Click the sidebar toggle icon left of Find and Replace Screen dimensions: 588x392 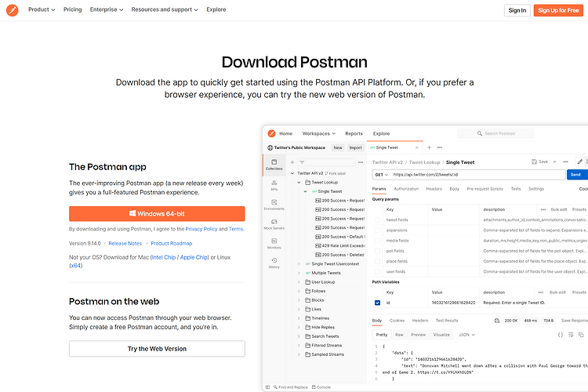coord(268,387)
